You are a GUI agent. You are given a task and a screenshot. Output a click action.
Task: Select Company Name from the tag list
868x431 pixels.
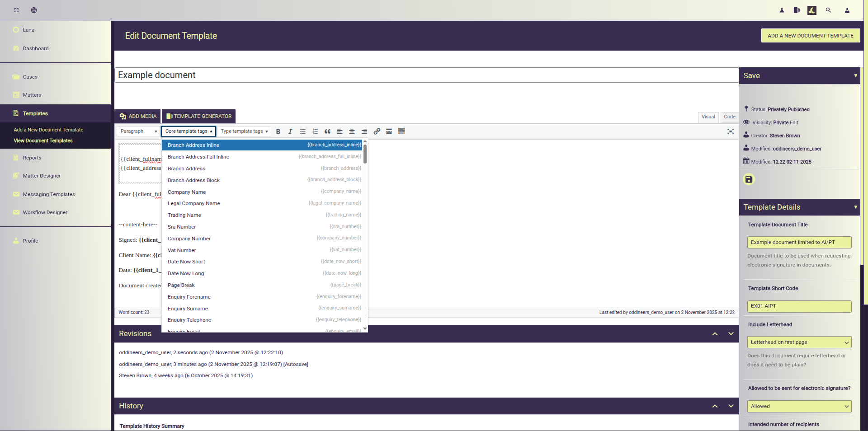tap(187, 192)
